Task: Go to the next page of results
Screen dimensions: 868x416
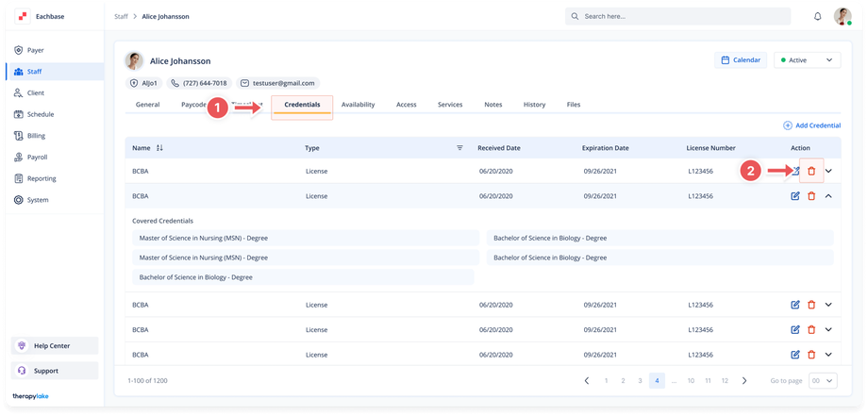Action: (x=744, y=380)
